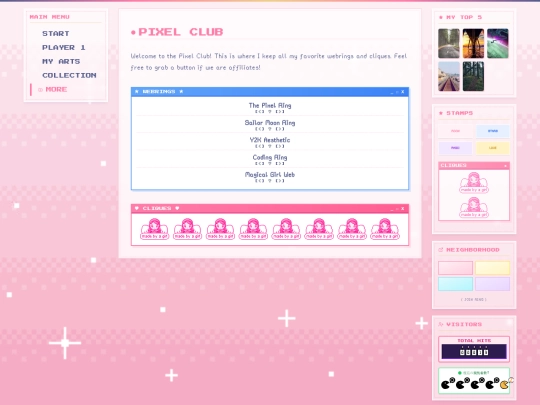Image resolution: width=540 pixels, height=405 pixels.
Task: Click bottom 'made by a girl' badge in sidebar Cliques
Action: 474,207
